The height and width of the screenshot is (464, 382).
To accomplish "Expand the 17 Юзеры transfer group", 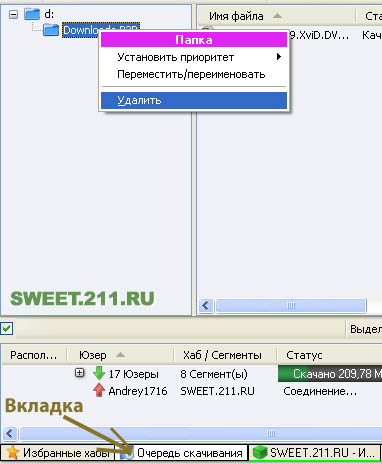I will [x=79, y=373].
